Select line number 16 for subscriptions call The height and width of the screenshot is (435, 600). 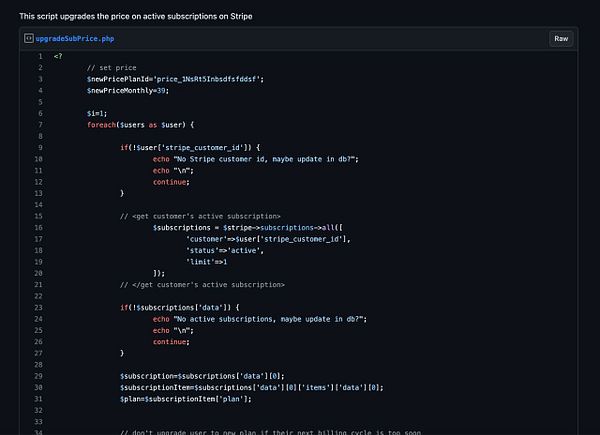38,228
